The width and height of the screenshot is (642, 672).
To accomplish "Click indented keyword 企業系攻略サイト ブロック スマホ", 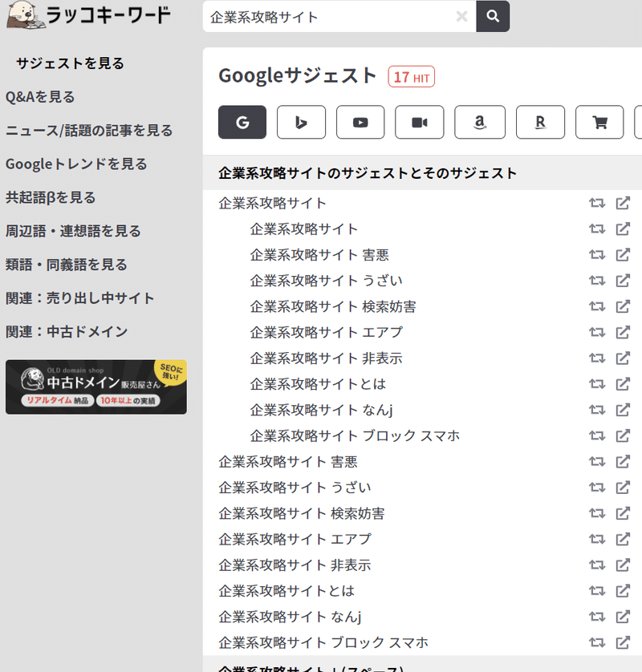I will (x=355, y=436).
